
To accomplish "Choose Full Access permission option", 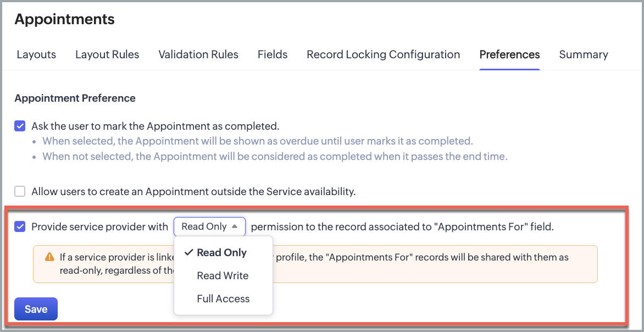I will (223, 298).
